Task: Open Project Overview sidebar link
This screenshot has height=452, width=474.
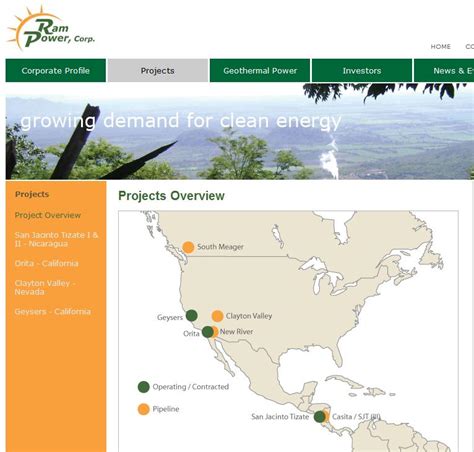Action: click(x=48, y=215)
